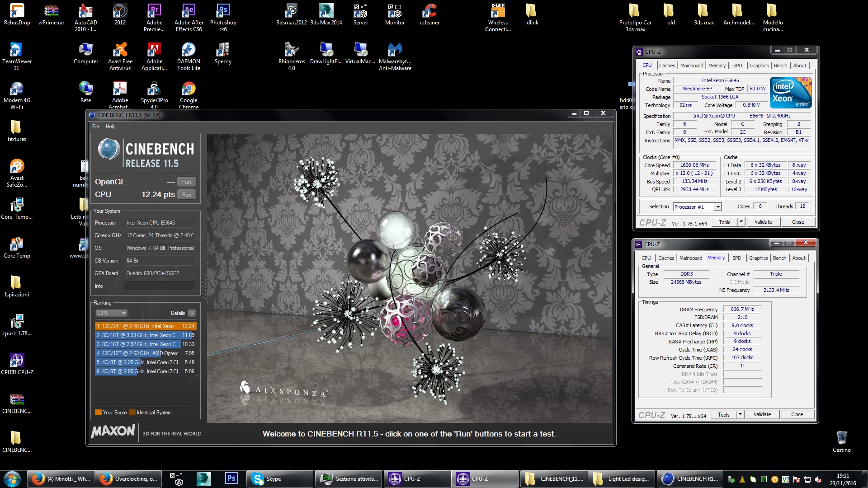Image resolution: width=868 pixels, height=488 pixels.
Task: Open Spyder3Pro 4.0 desktop shortcut
Action: [154, 95]
